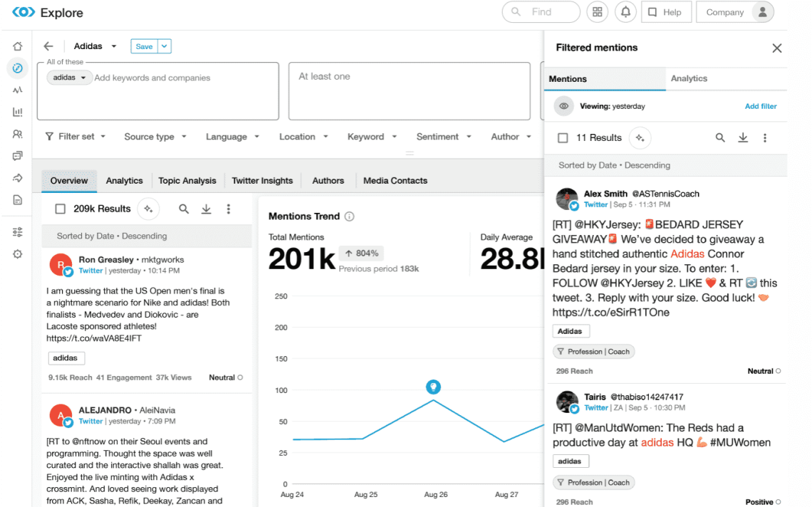The height and width of the screenshot is (507, 812).
Task: Click the Help button
Action: pos(665,12)
